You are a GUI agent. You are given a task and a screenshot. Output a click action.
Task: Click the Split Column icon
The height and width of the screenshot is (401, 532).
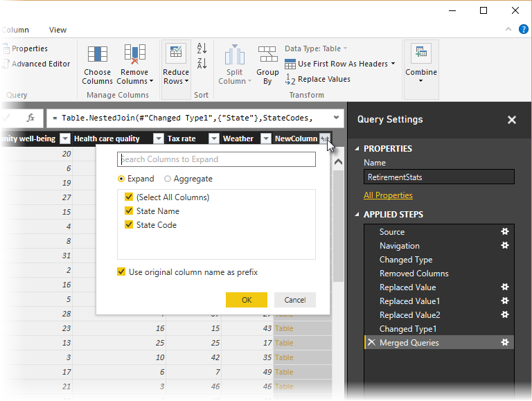click(x=234, y=54)
